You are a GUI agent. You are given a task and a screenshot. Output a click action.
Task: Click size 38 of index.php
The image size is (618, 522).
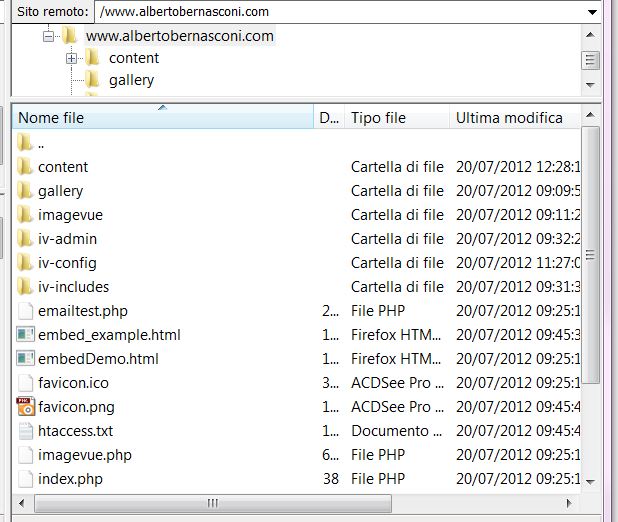[331, 479]
